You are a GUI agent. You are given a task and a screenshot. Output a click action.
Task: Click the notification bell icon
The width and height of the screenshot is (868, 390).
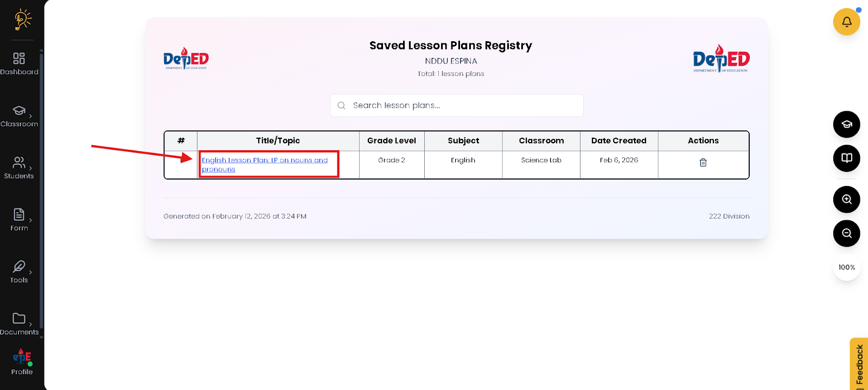pos(846,22)
